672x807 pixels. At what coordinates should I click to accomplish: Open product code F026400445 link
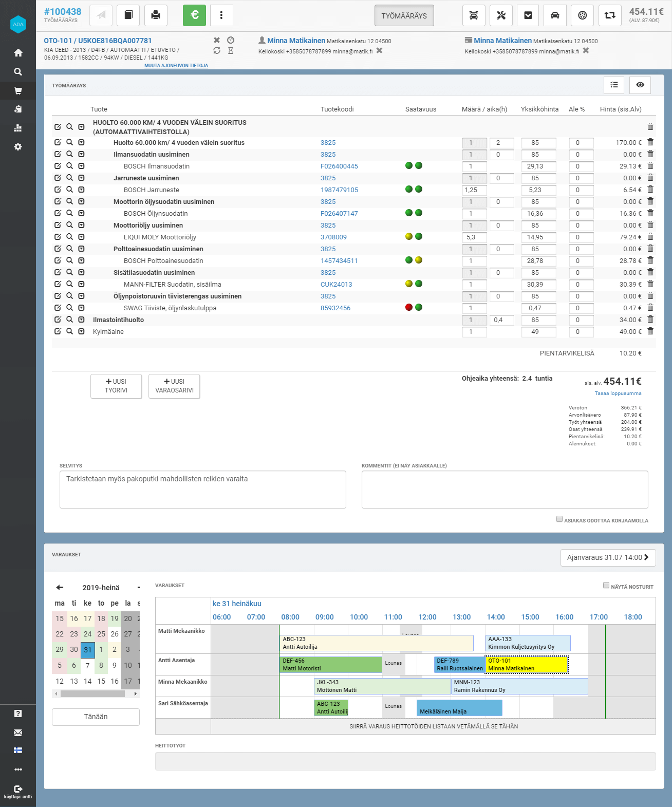[x=339, y=166]
